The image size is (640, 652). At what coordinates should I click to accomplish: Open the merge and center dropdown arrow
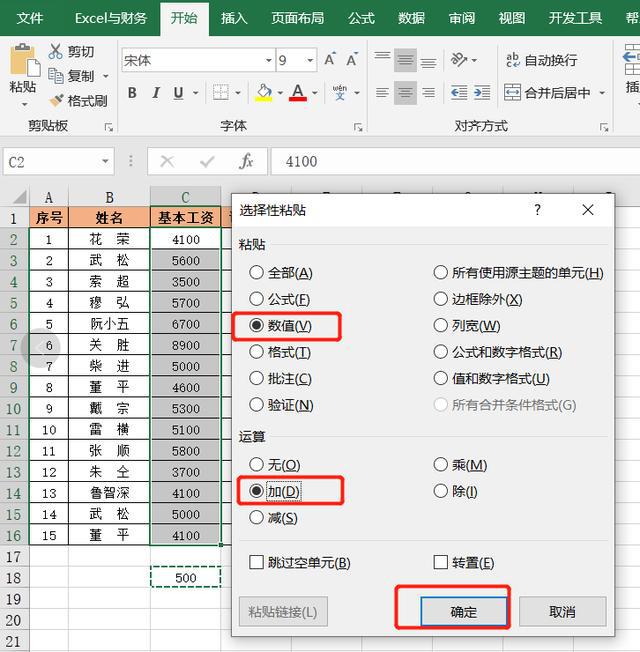click(x=602, y=92)
